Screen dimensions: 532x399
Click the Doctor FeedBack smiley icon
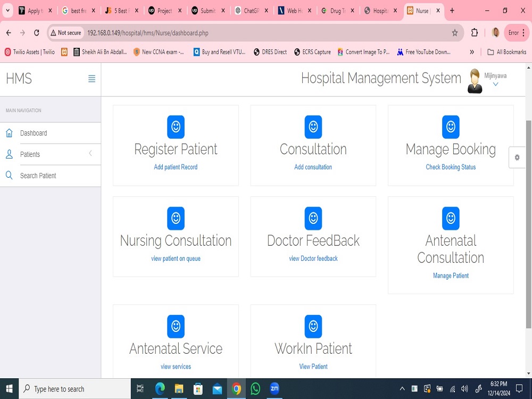[x=313, y=218]
